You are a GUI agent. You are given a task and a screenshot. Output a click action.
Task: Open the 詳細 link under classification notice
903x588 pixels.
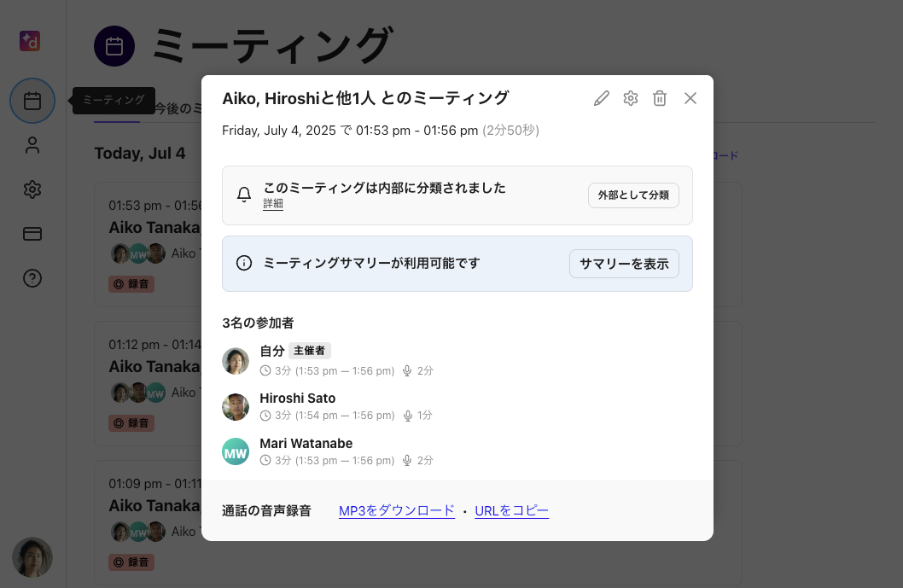pyautogui.click(x=273, y=204)
